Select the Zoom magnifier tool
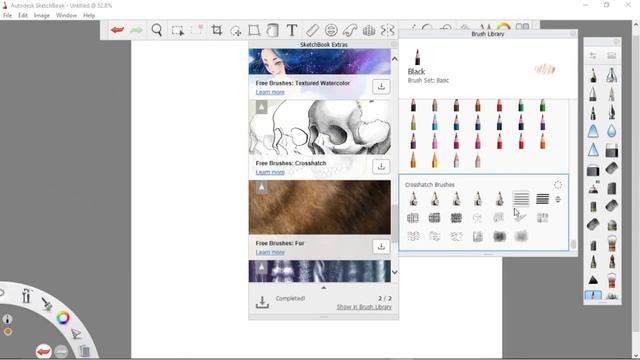This screenshot has height=360, width=640. tap(157, 30)
